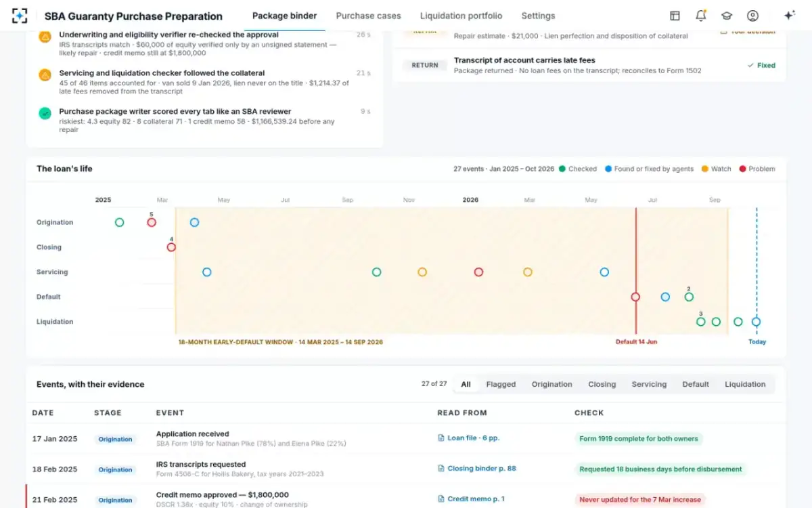Click the layout panel icon in header
The height and width of the screenshot is (508, 812).
pyautogui.click(x=675, y=16)
